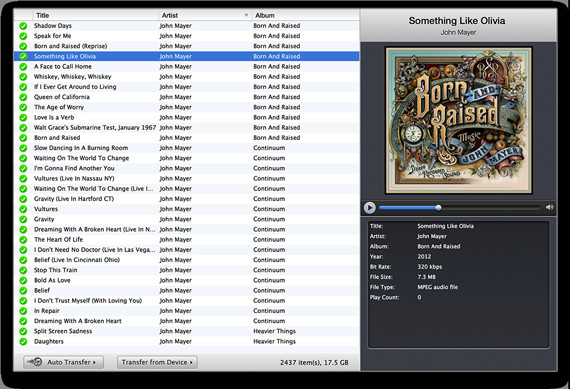Click the MPEG audio file type value
This screenshot has height=389, width=570.
pyautogui.click(x=438, y=287)
